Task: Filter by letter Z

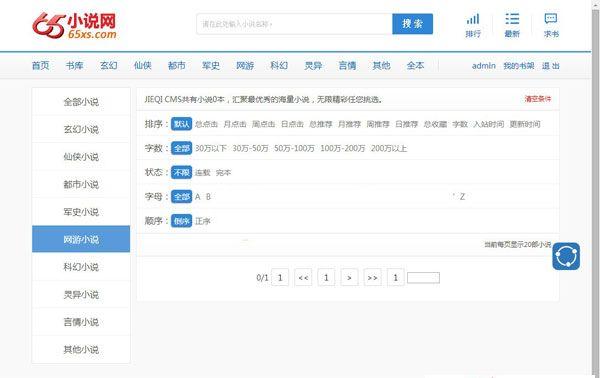Action: click(x=462, y=197)
